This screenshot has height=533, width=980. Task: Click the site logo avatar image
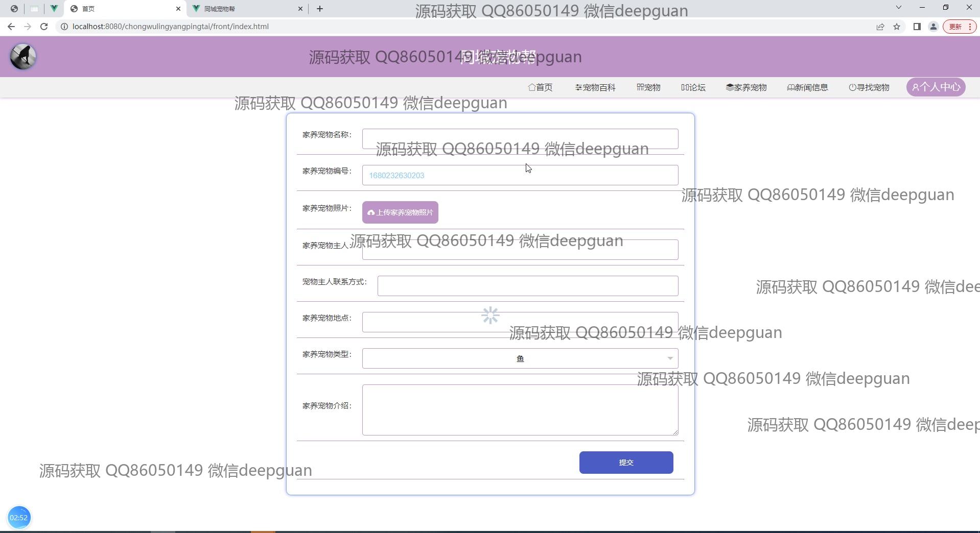coord(23,57)
